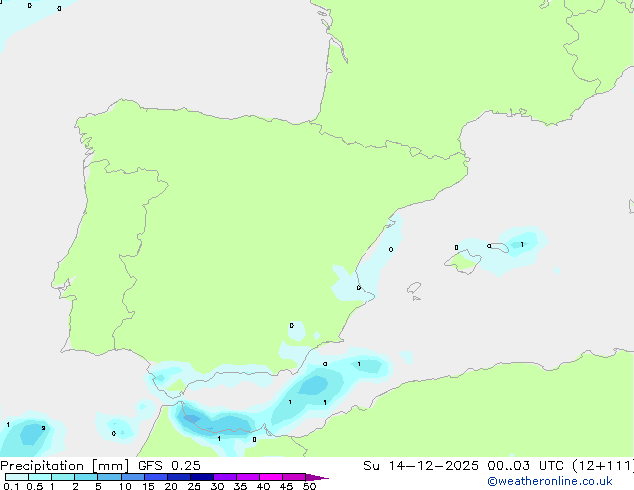Pick the 25–30 mm dark blue swatch

pyautogui.click(x=202, y=477)
